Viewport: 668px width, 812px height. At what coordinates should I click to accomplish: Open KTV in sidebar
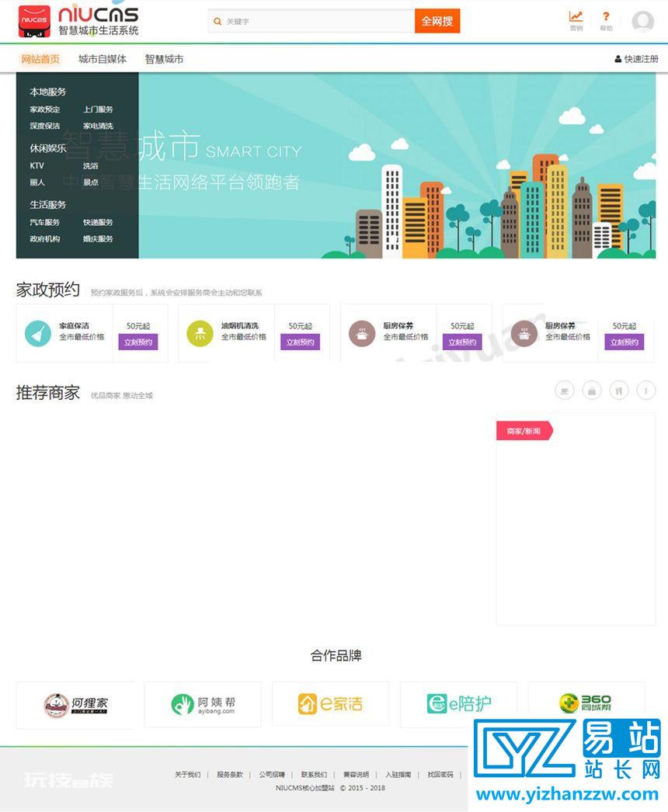[x=37, y=165]
